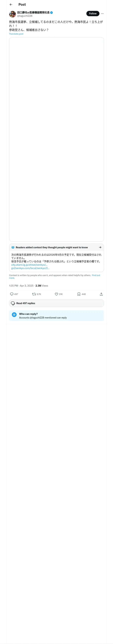Screen dimensions: 113x644
Task: Click the Translate post link
Action: [x=16, y=34]
